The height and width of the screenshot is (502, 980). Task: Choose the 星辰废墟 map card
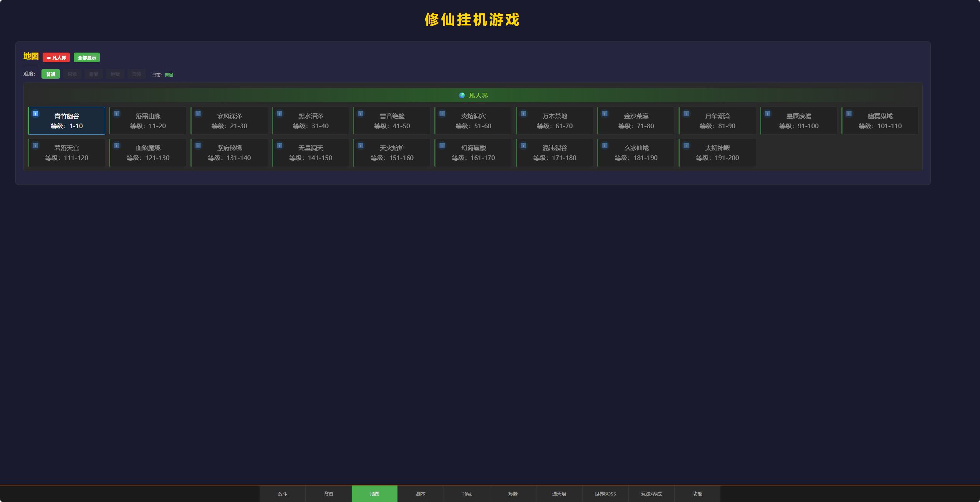pyautogui.click(x=799, y=121)
